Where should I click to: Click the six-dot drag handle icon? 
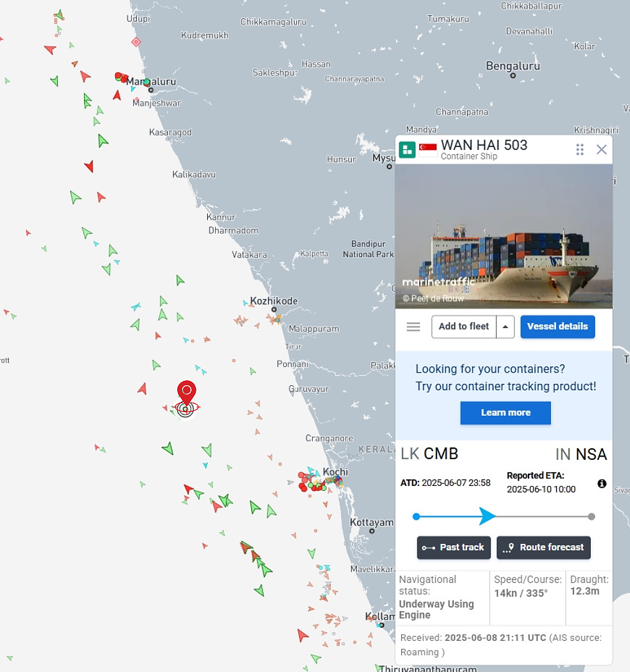click(580, 149)
